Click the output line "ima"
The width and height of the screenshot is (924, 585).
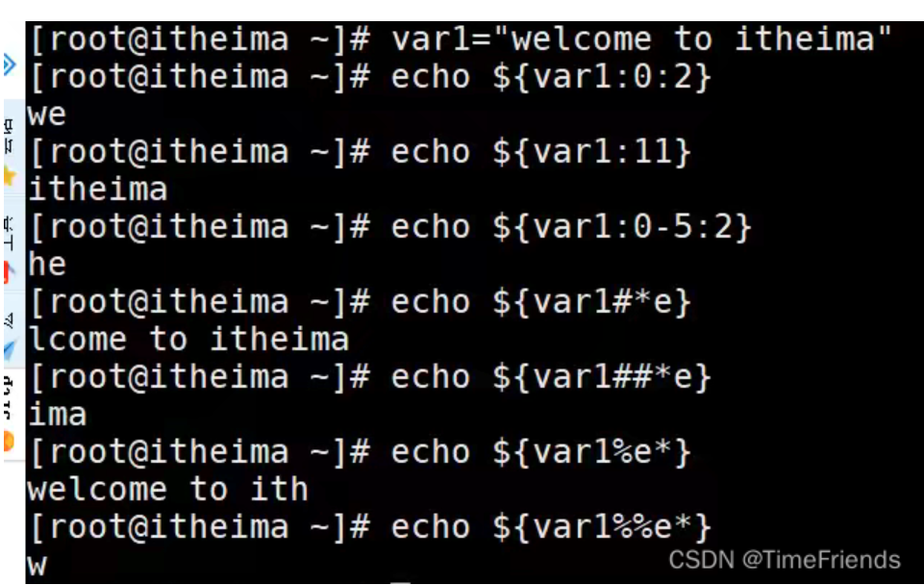point(57,415)
